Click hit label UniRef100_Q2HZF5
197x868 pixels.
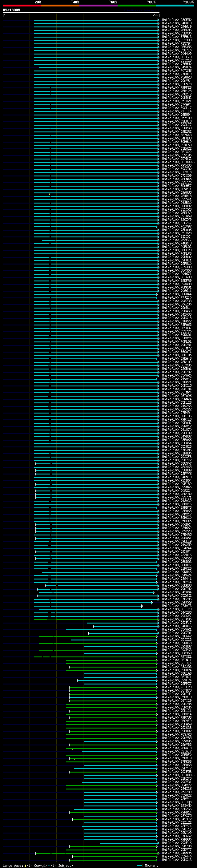(177, 778)
